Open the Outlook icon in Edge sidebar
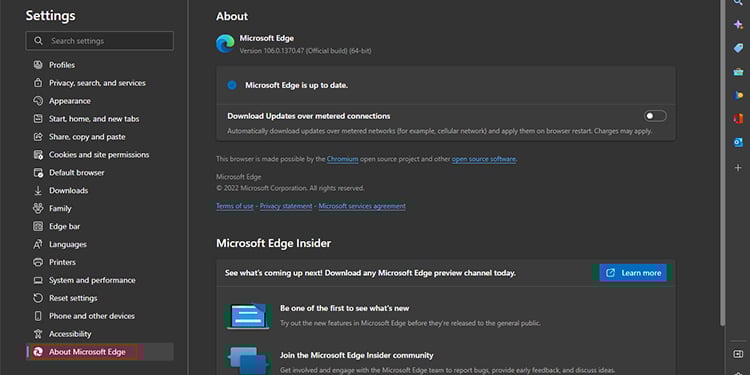750x375 pixels. pyautogui.click(x=738, y=142)
